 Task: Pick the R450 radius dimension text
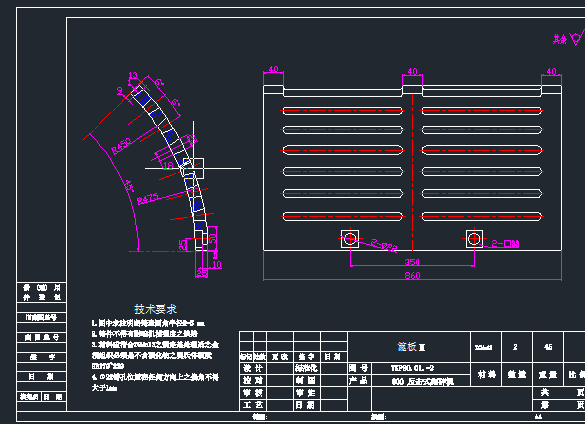pyautogui.click(x=122, y=146)
